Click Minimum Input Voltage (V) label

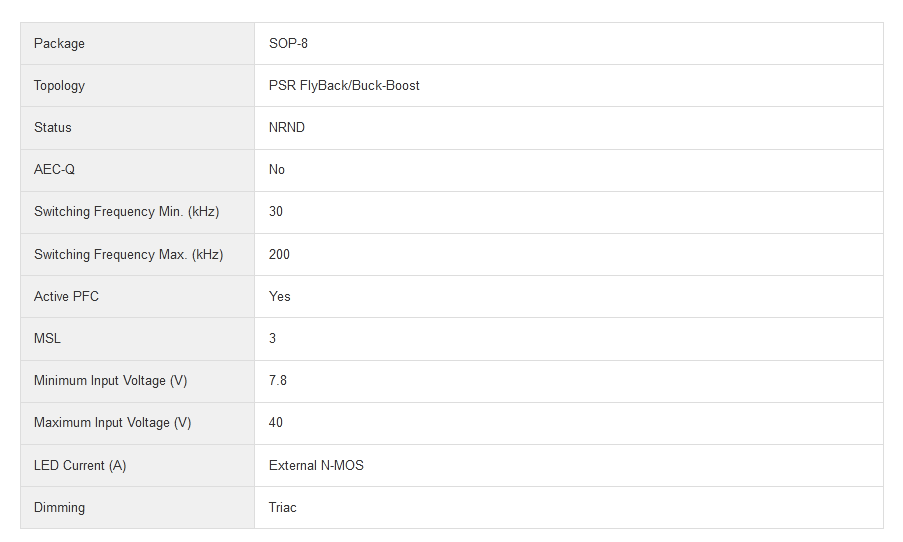click(110, 380)
